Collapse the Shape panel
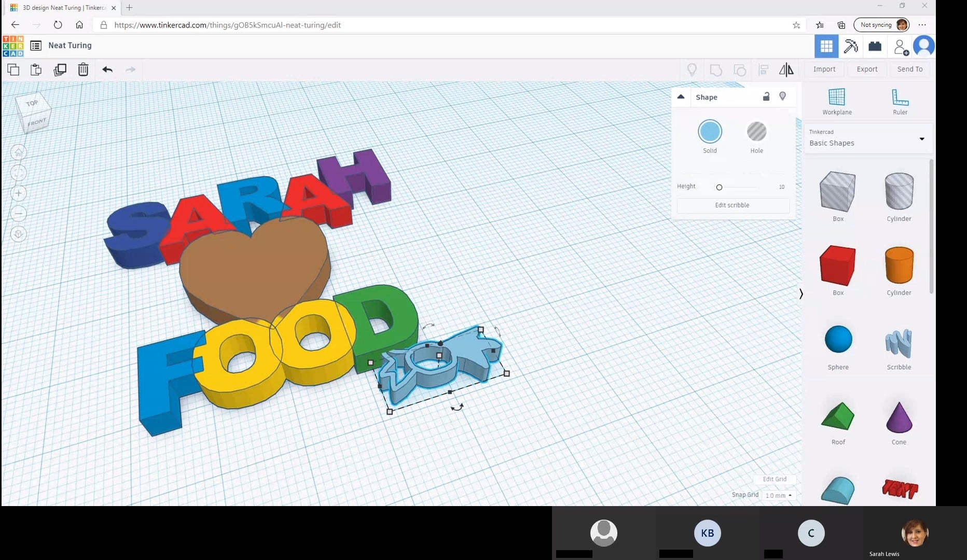967x560 pixels. [681, 97]
